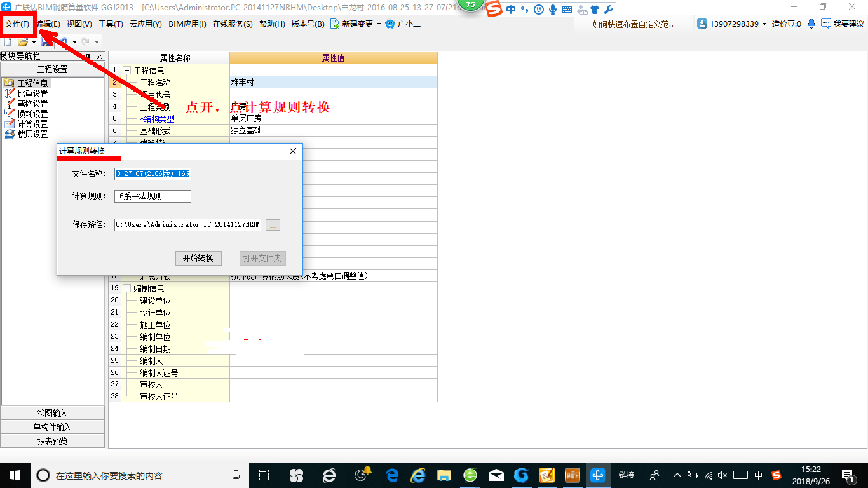Open the 文件(F) menu
Viewport: 868px width, 488px height.
point(17,24)
